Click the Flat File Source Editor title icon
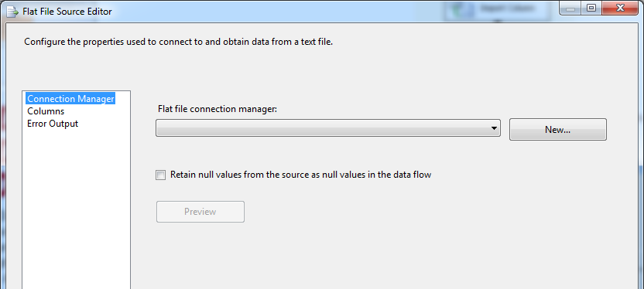644x289 pixels. click(12, 12)
